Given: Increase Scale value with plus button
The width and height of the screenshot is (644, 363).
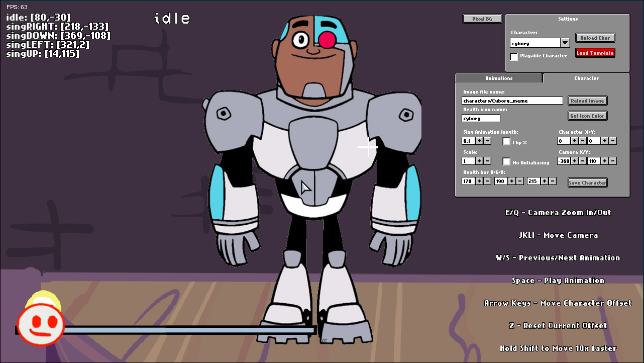Looking at the screenshot, I should [479, 161].
